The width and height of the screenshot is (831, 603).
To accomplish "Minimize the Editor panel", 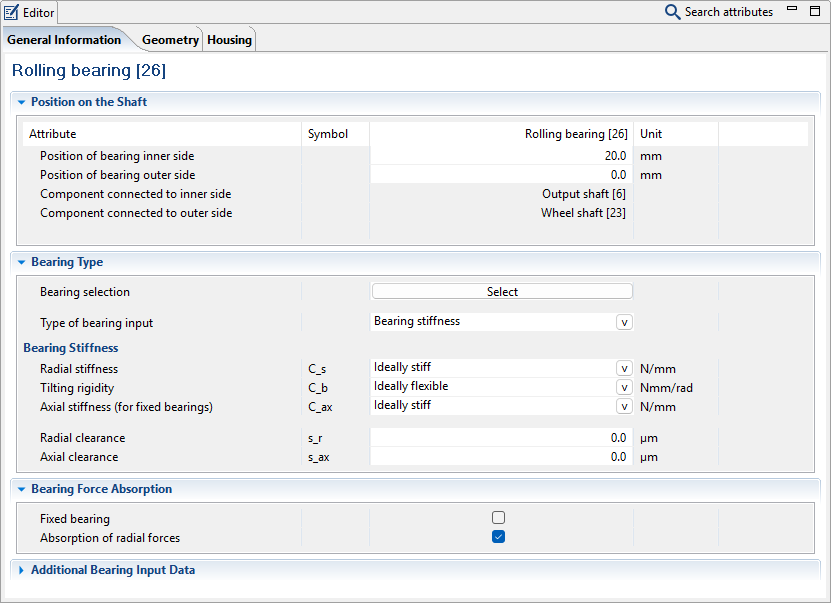I will pos(792,10).
